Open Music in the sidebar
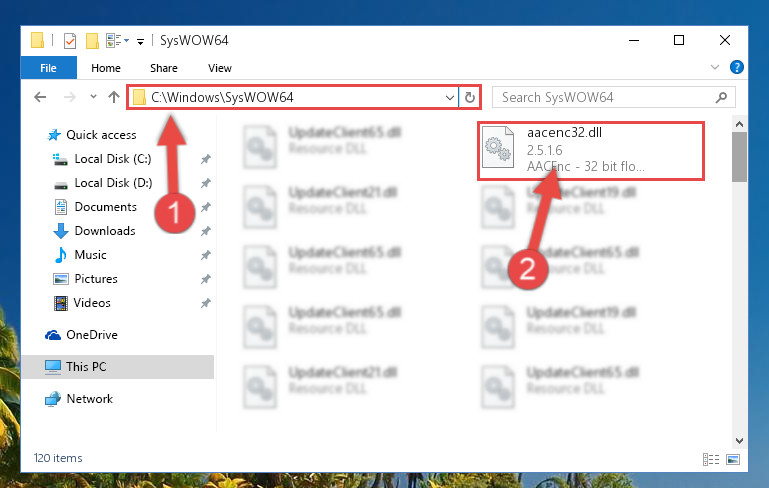769x488 pixels. (90, 255)
